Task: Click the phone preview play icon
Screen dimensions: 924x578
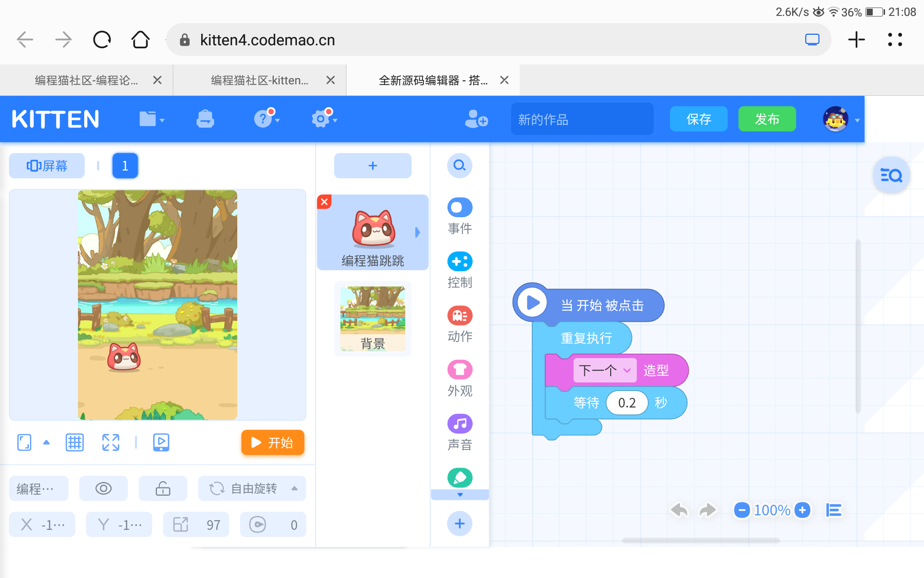Action: (161, 442)
